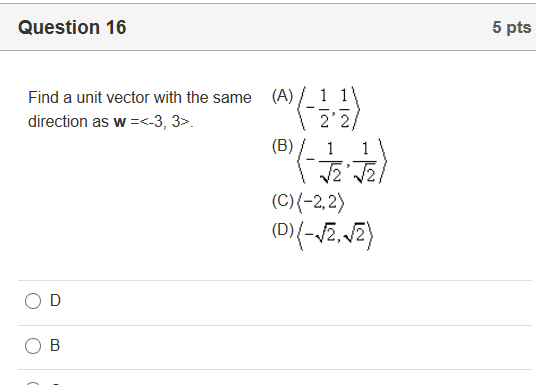Click the 'Question 16' heading
This screenshot has height=385, width=536.
[x=72, y=27]
